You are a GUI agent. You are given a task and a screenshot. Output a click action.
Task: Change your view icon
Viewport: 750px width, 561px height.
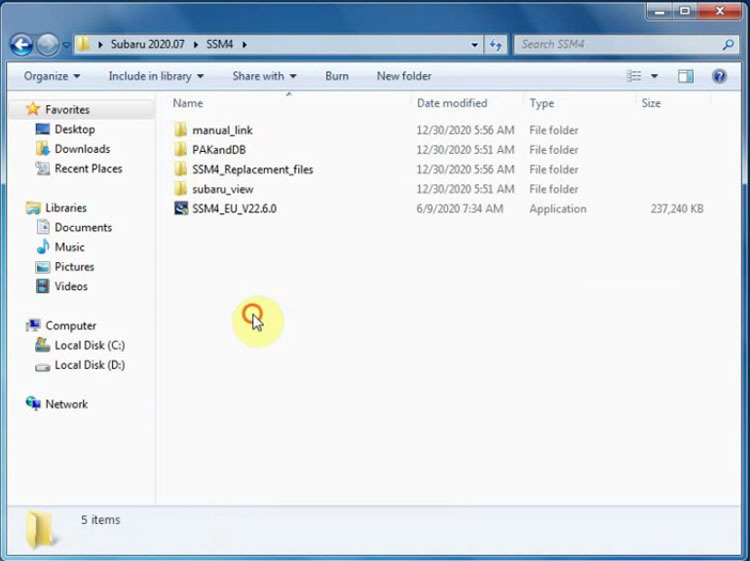(634, 76)
